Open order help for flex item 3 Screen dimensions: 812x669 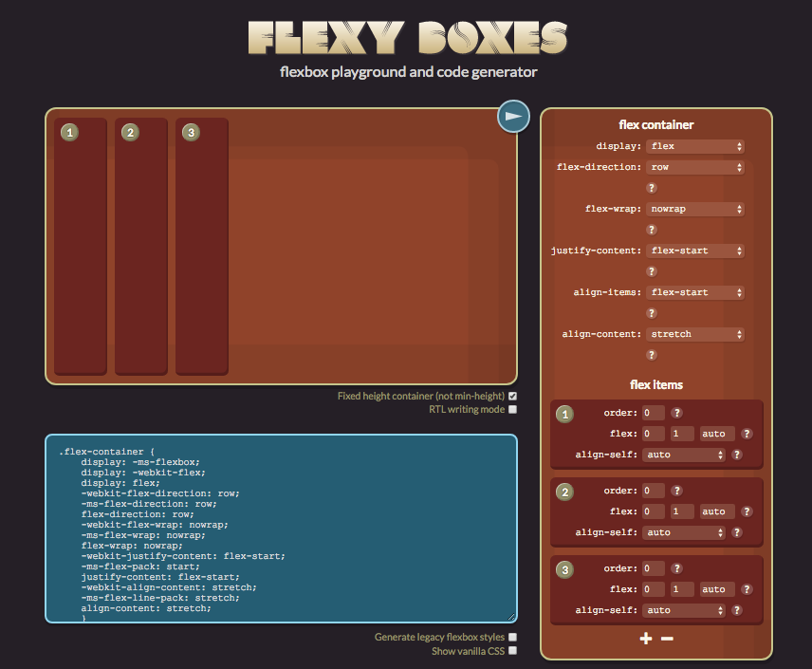point(676,568)
